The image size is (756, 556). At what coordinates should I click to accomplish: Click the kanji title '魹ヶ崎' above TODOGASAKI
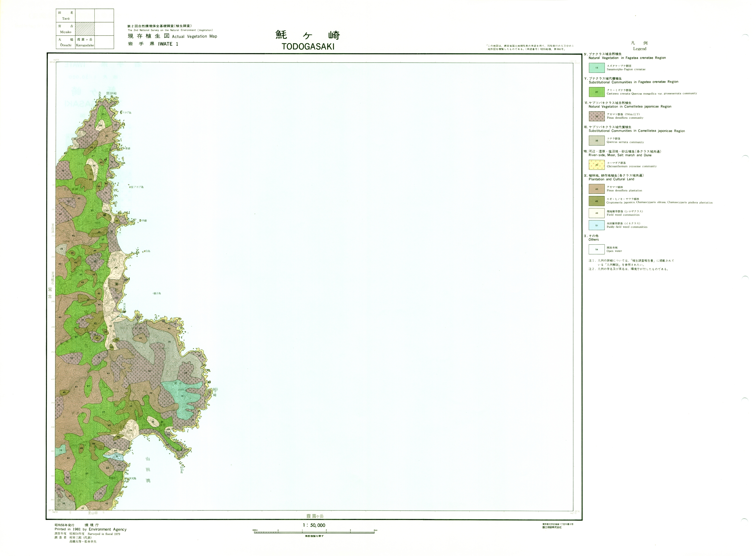(308, 35)
